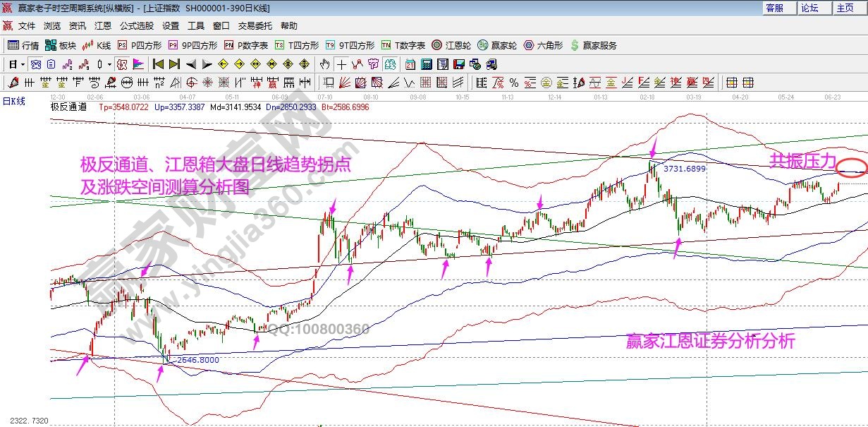Open the drawing tool dropdown next to magnet icon

(109, 62)
